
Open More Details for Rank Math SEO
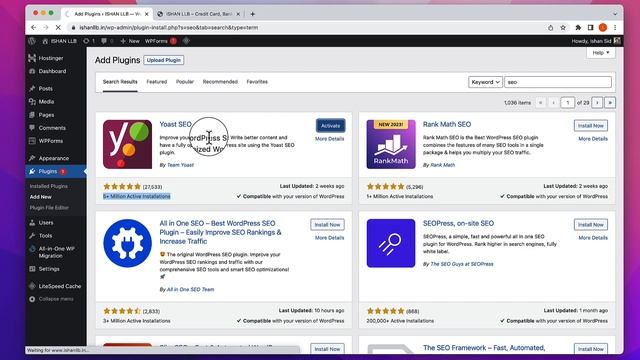[593, 139]
